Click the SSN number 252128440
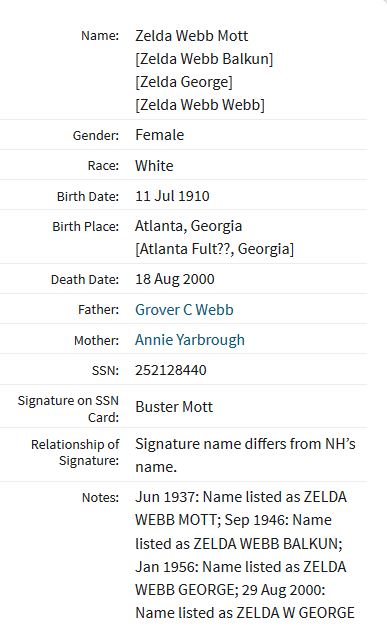This screenshot has width=387, height=632. 171,370
